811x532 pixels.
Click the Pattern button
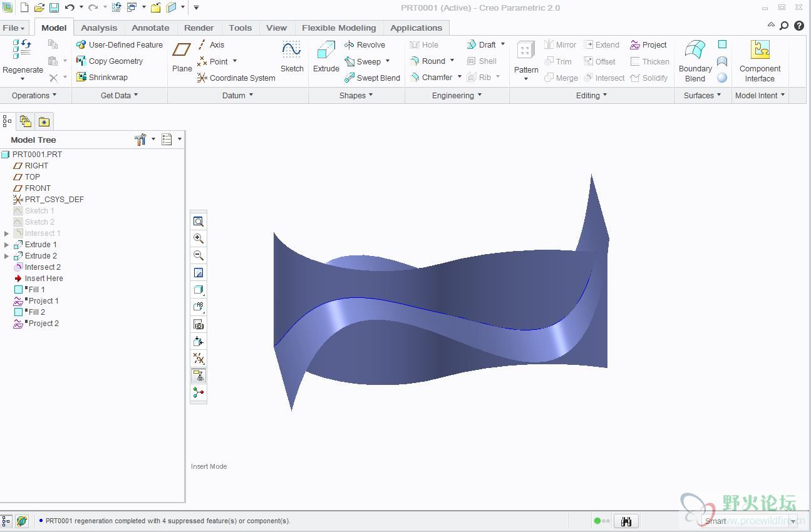coord(526,61)
